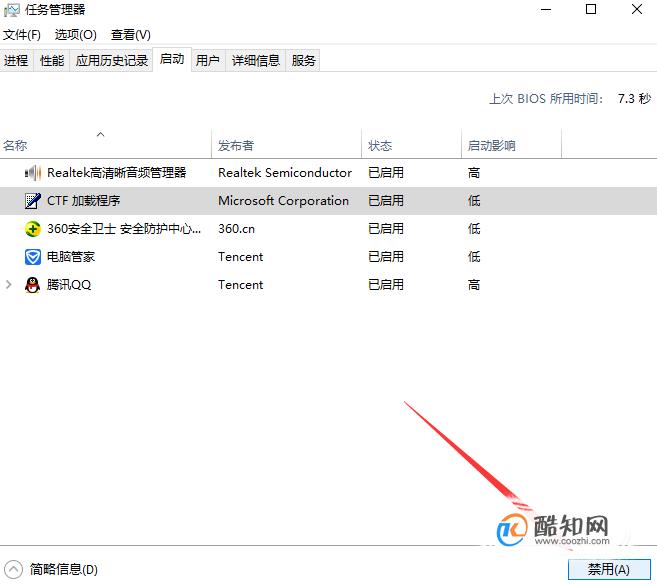Image resolution: width=657 pixels, height=584 pixels.
Task: Click the Tencent publisher in 电脑管家 row
Action: click(241, 257)
